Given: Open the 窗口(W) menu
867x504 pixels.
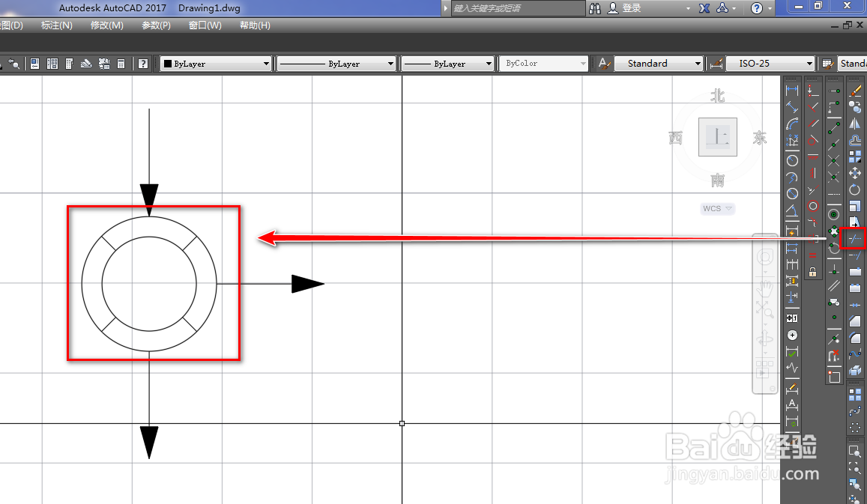Looking at the screenshot, I should (x=205, y=25).
